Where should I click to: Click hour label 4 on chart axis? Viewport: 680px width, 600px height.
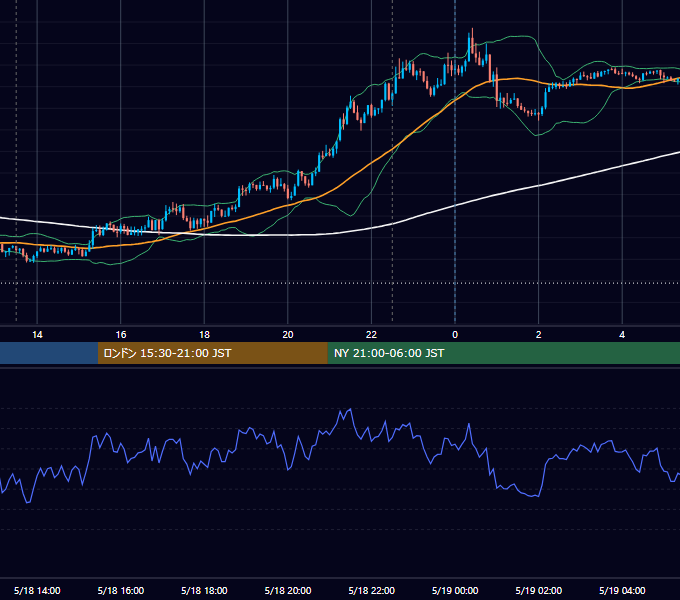tap(622, 335)
